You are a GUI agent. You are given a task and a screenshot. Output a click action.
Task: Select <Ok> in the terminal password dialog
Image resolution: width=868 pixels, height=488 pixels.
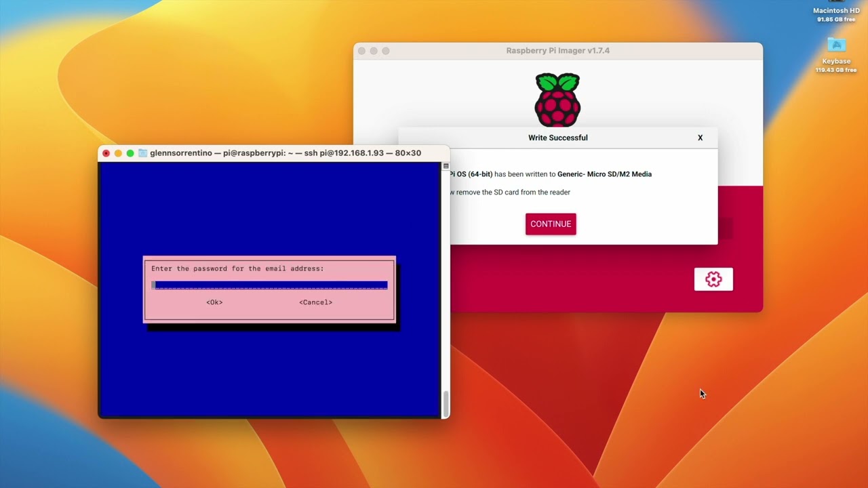(214, 302)
